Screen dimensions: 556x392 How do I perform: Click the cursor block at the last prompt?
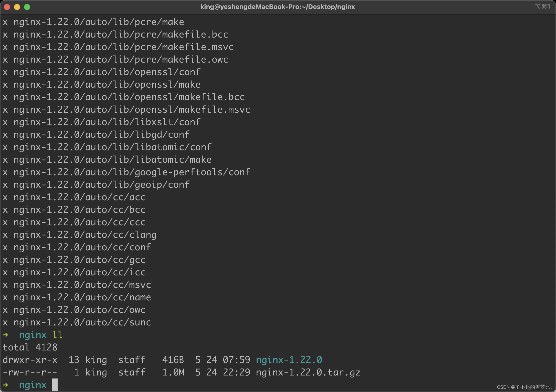tap(55, 385)
